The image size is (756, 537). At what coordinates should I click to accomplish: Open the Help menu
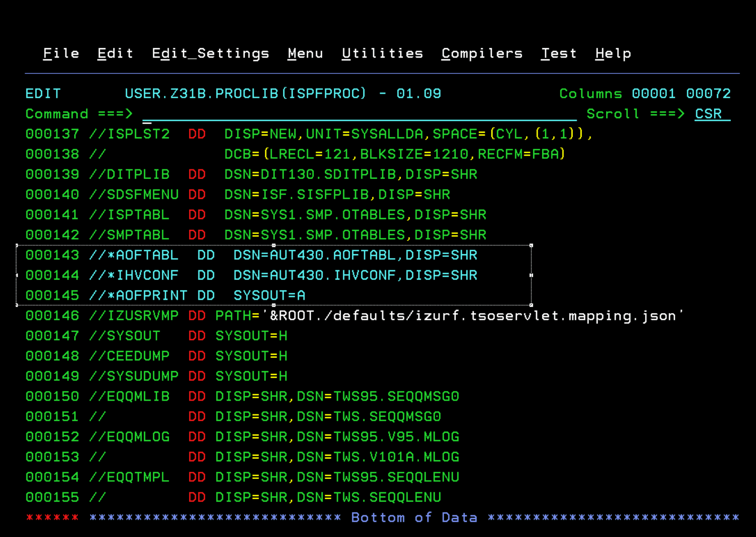point(613,53)
